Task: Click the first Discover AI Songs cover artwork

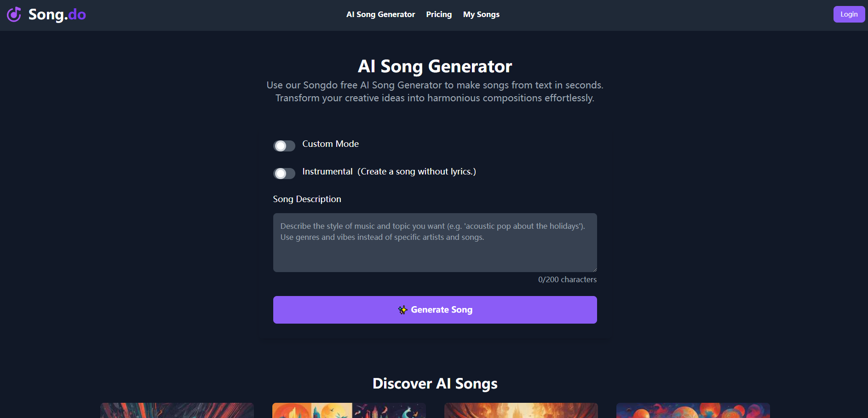Action: [177, 410]
